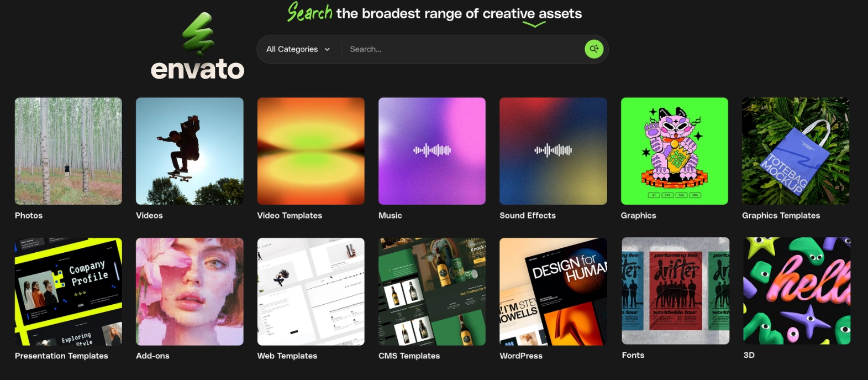Open the 3D hello thumbnail
Screen dimensions: 868x380
[x=797, y=291]
